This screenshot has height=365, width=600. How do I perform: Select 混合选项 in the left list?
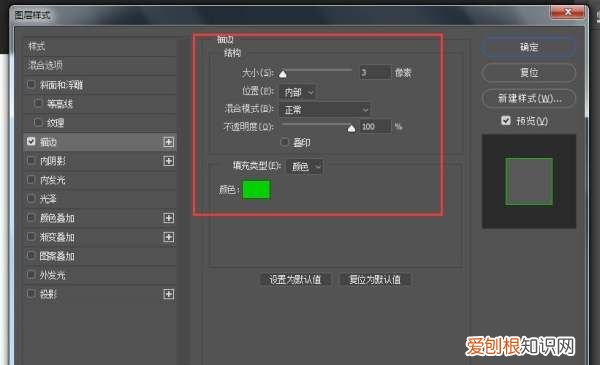(45, 65)
